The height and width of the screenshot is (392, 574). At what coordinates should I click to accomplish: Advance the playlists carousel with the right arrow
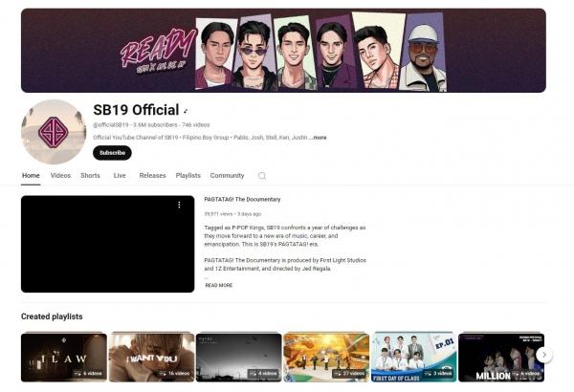(544, 355)
